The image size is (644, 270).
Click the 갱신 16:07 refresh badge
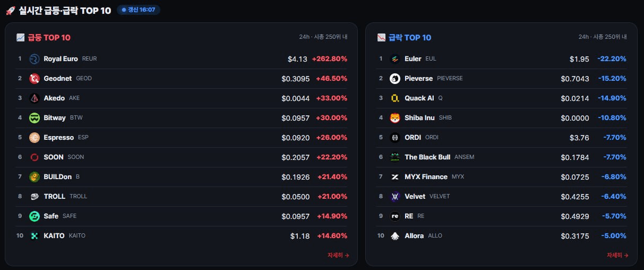click(139, 10)
